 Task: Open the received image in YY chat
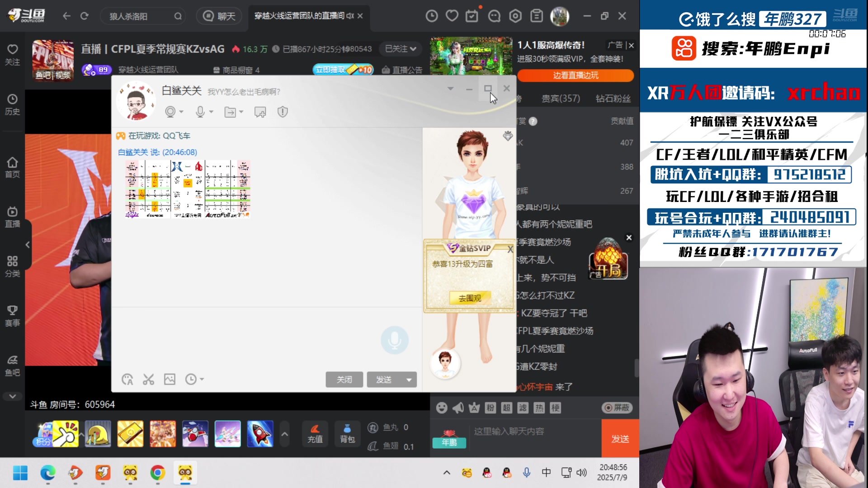click(188, 189)
